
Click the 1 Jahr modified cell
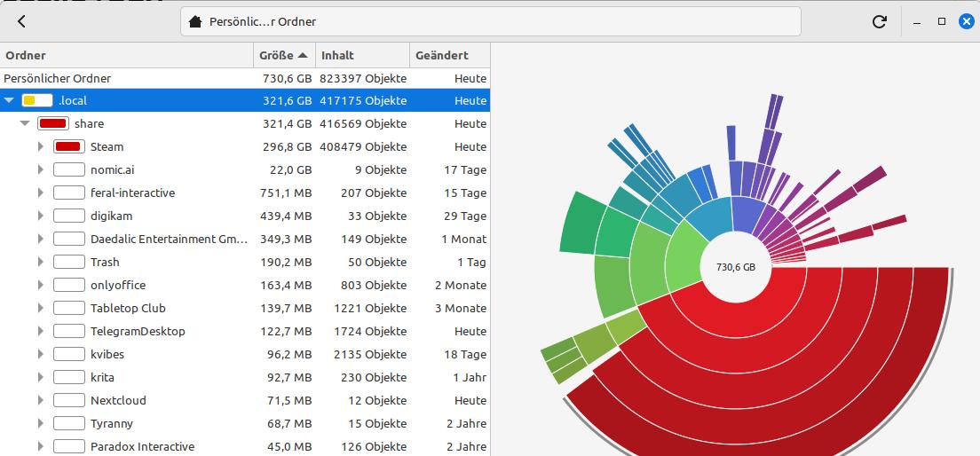click(x=470, y=378)
